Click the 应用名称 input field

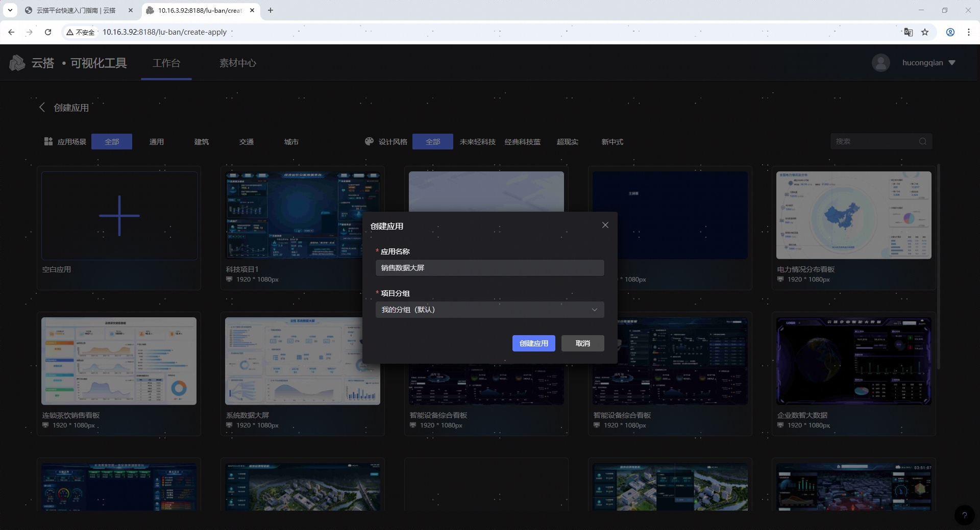click(x=490, y=268)
